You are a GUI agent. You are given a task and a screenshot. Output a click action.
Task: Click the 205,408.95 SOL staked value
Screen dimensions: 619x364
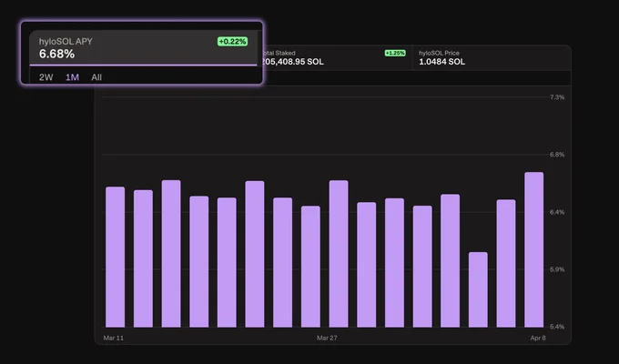tap(292, 62)
